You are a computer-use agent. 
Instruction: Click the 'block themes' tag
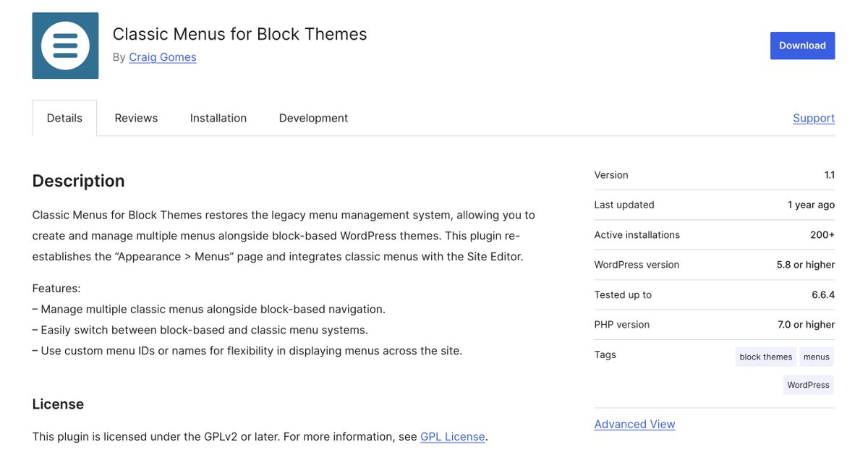click(765, 357)
